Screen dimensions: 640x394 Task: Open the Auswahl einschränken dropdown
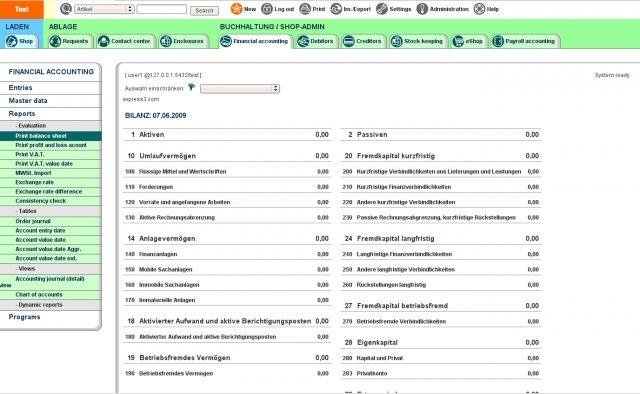click(240, 89)
